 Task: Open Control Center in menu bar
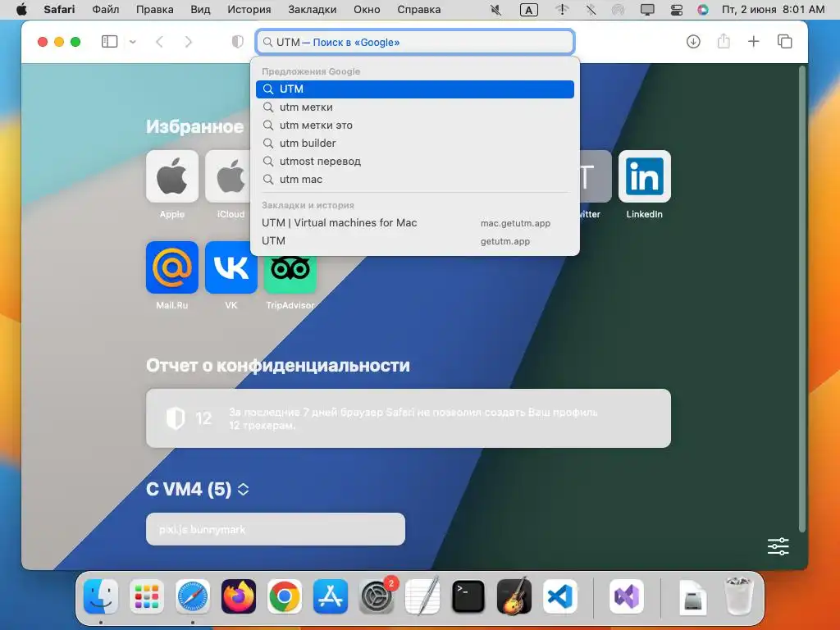(x=677, y=10)
